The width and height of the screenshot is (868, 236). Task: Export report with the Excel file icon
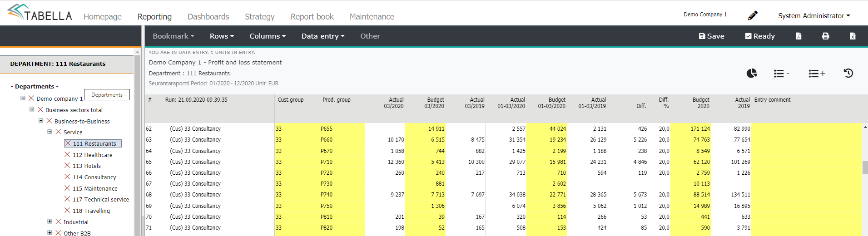(x=853, y=36)
